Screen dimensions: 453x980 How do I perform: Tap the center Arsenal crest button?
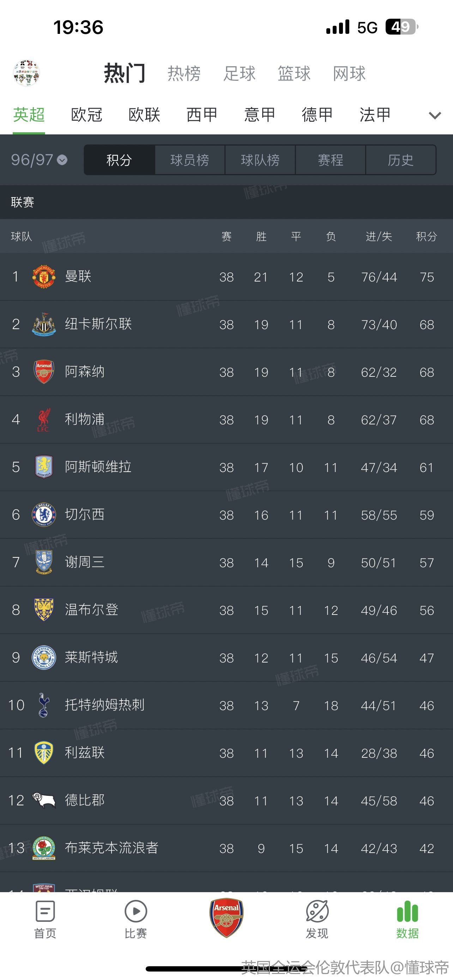(226, 917)
